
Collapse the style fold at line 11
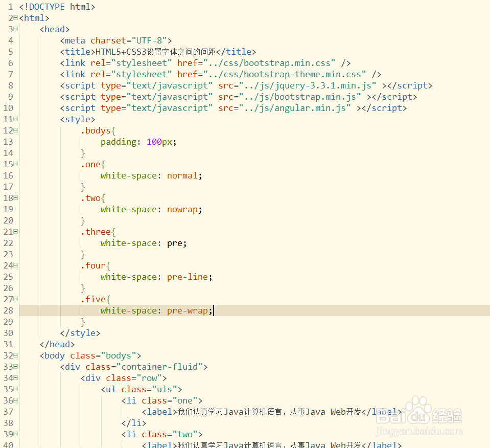16,119
